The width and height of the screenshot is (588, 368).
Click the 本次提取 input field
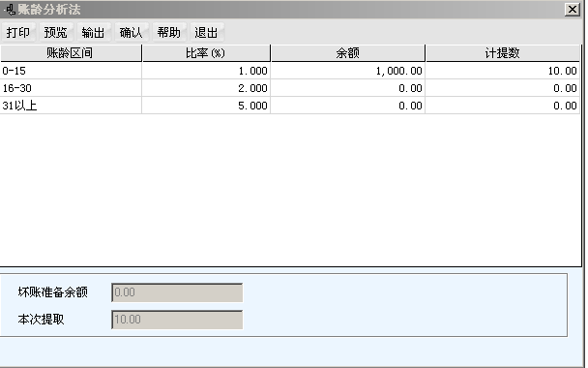(x=177, y=320)
